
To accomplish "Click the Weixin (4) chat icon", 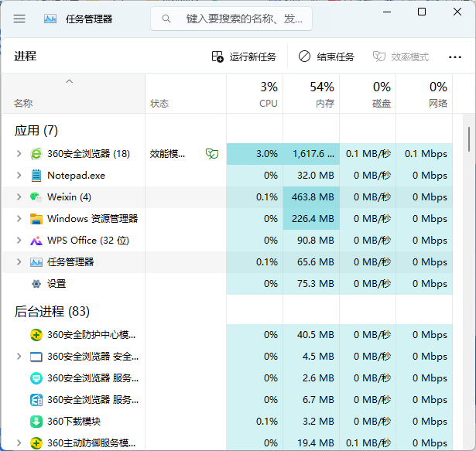I will point(36,197).
